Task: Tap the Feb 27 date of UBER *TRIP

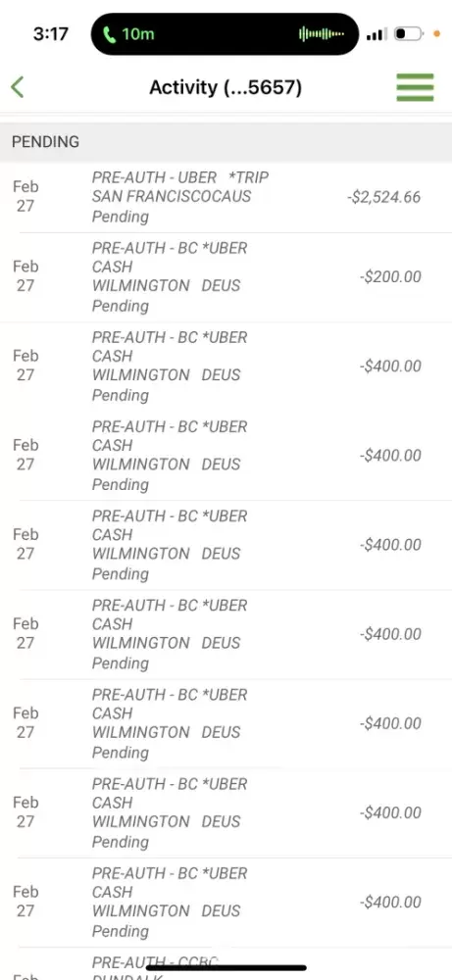Action: [25, 196]
